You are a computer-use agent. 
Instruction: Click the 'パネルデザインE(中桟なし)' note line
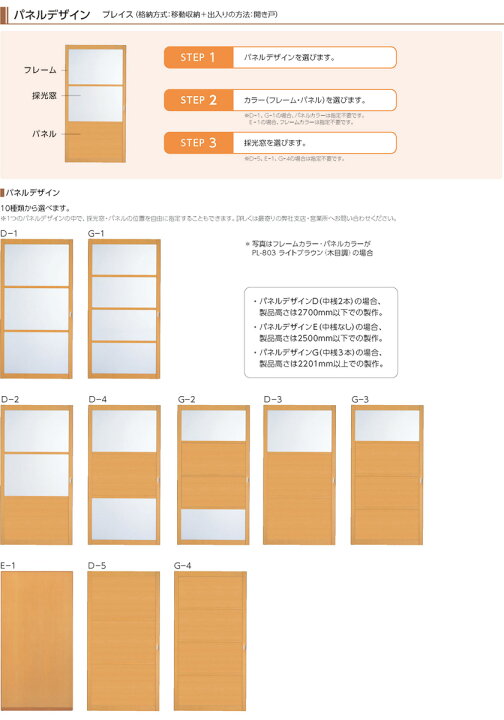318,327
